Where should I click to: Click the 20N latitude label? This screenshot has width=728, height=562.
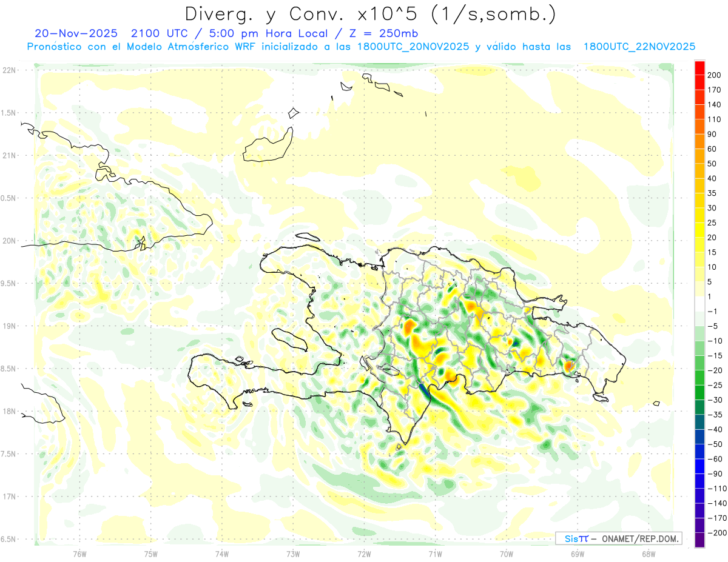coord(8,241)
